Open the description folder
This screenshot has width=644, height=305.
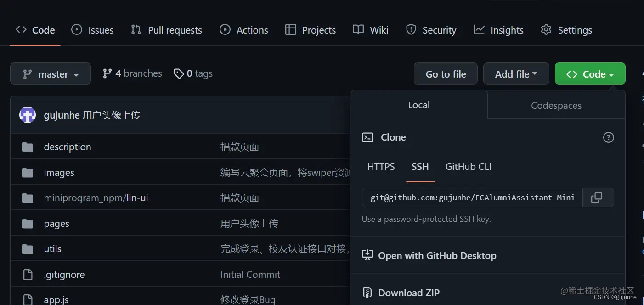point(68,147)
